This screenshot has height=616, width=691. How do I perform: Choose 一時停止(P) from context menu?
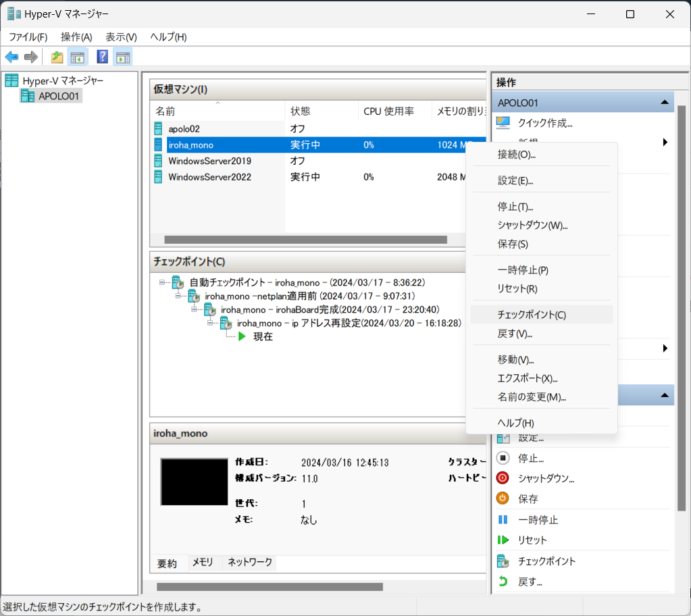point(542,270)
